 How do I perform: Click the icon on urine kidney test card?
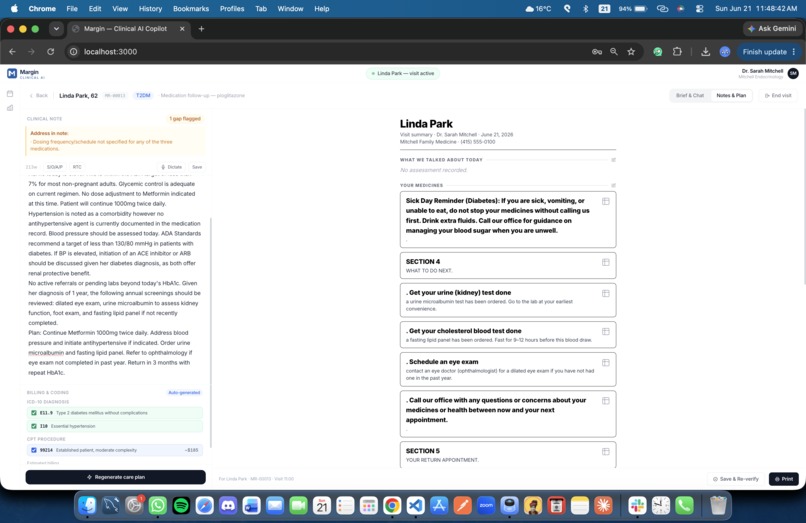tap(606, 293)
